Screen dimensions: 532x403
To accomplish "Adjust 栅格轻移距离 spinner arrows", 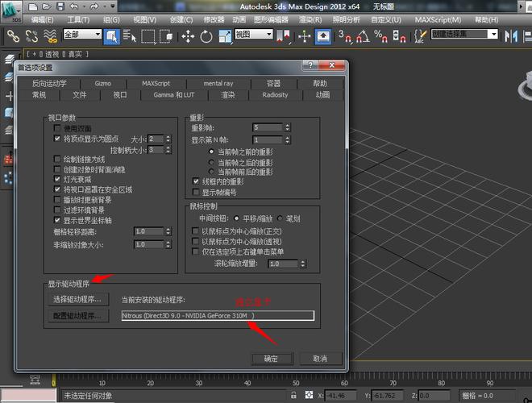I will 168,231.
